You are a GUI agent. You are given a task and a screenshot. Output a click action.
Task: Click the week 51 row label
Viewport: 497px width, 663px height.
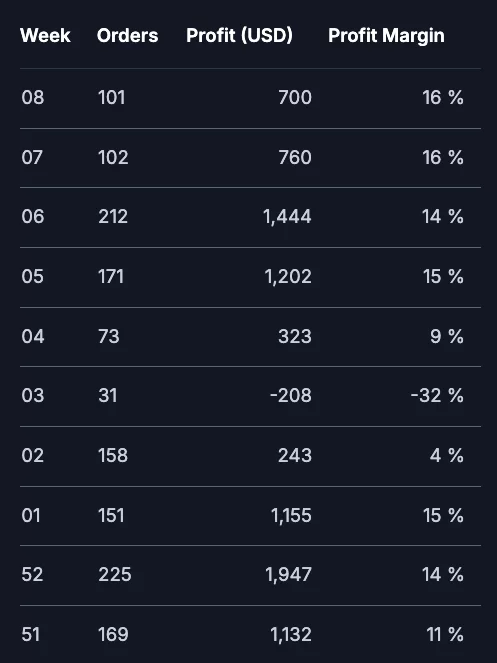pyautogui.click(x=31, y=635)
